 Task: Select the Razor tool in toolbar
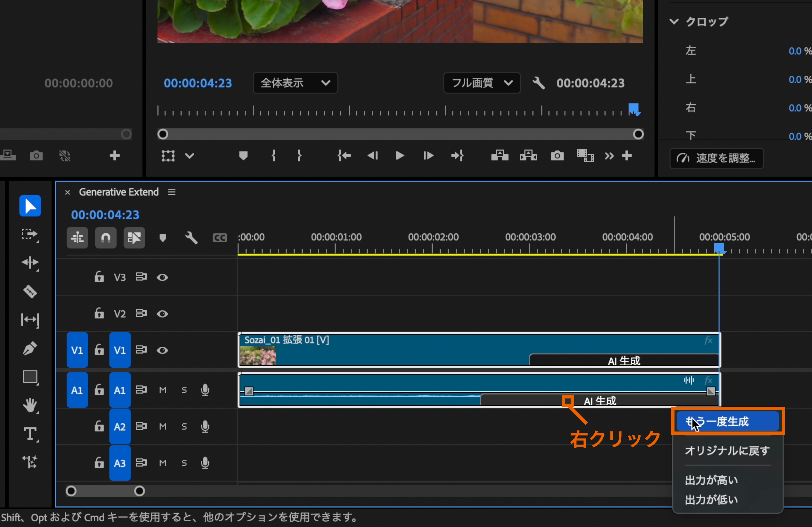tap(30, 291)
